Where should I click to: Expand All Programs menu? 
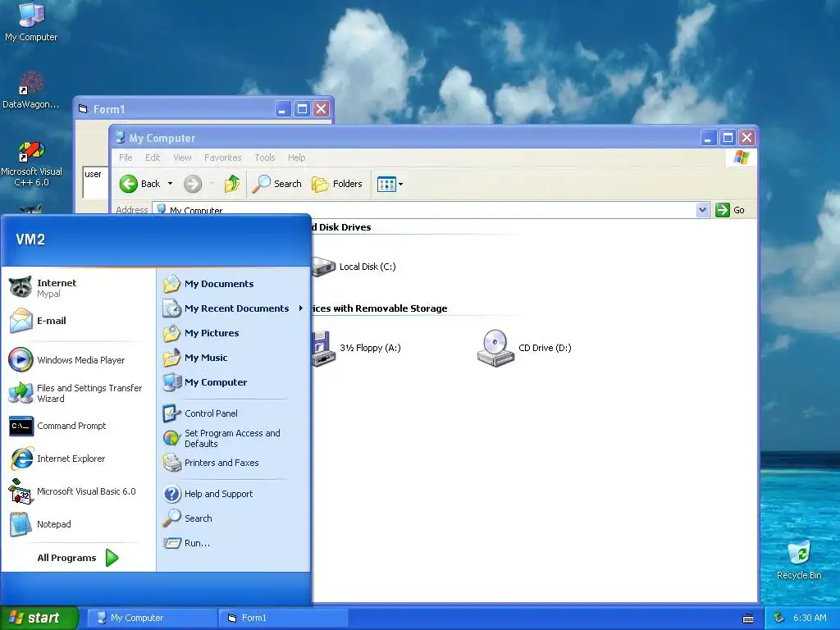click(78, 558)
